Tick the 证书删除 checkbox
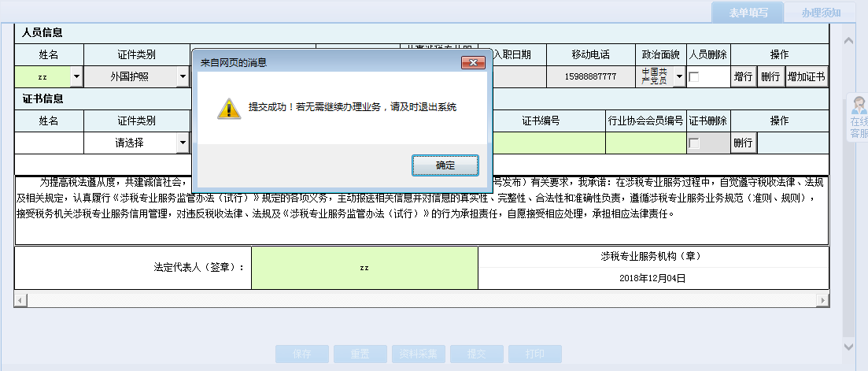Image resolution: width=868 pixels, height=371 pixels. 694,143
